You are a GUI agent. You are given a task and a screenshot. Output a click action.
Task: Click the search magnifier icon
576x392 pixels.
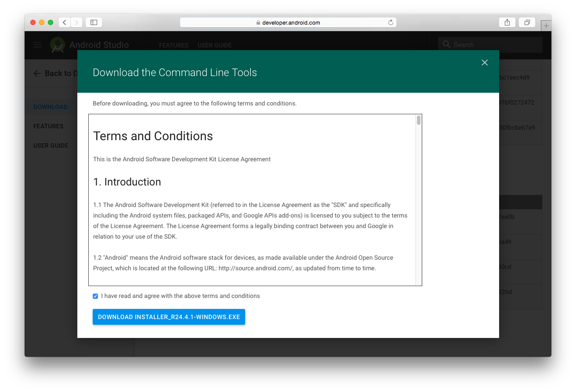pos(447,45)
